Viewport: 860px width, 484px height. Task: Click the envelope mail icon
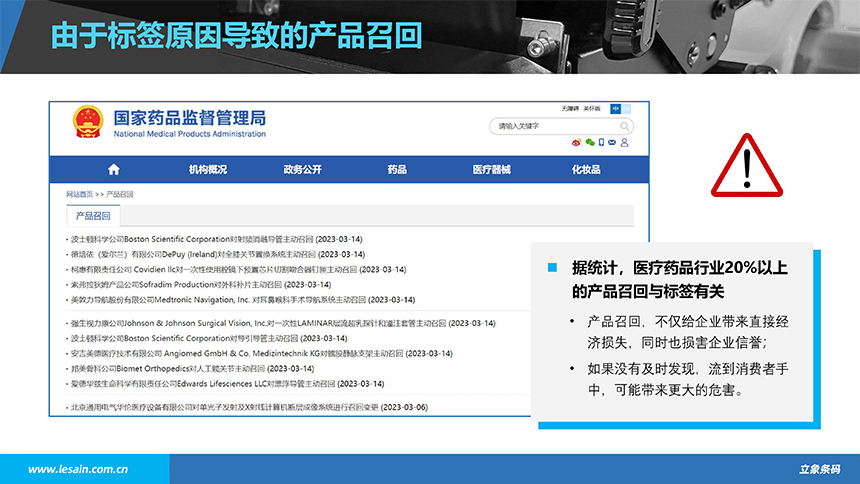pos(612,143)
